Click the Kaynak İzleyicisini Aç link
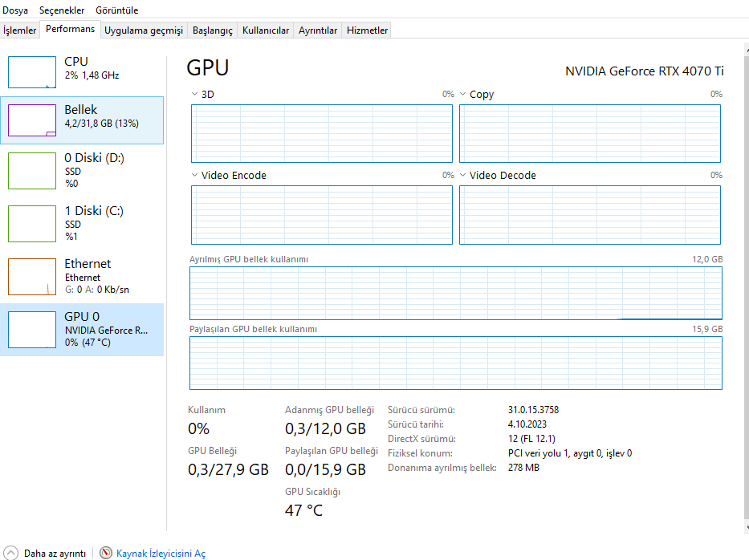 click(x=161, y=554)
